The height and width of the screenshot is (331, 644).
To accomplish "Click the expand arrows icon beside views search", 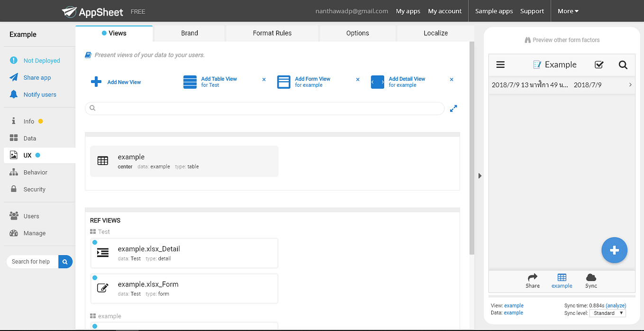I will 453,109.
